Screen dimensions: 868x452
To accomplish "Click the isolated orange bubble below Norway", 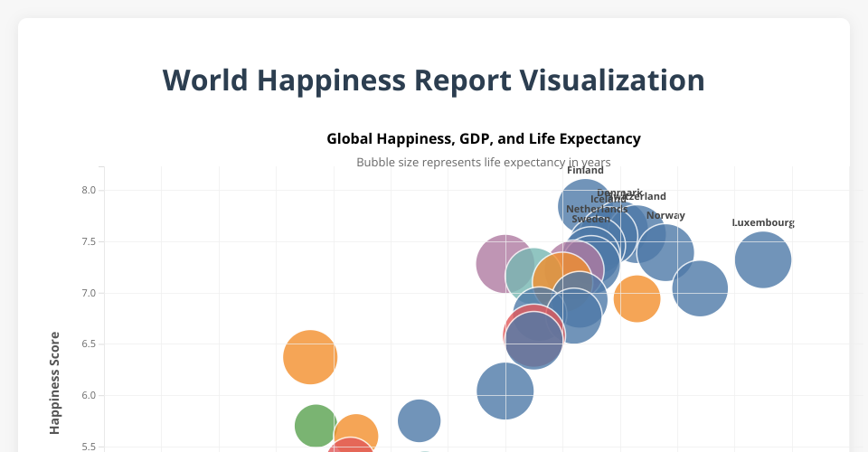I will pyautogui.click(x=637, y=298).
